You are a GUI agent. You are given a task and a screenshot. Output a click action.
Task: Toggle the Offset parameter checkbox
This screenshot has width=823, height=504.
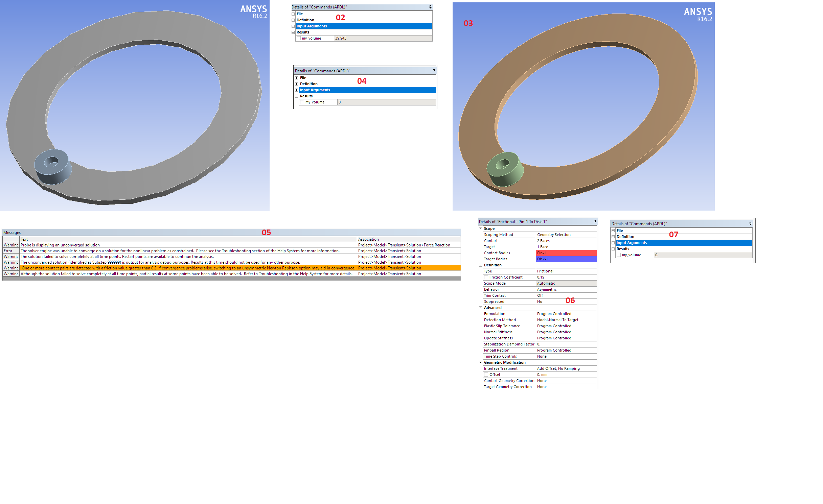(x=486, y=375)
